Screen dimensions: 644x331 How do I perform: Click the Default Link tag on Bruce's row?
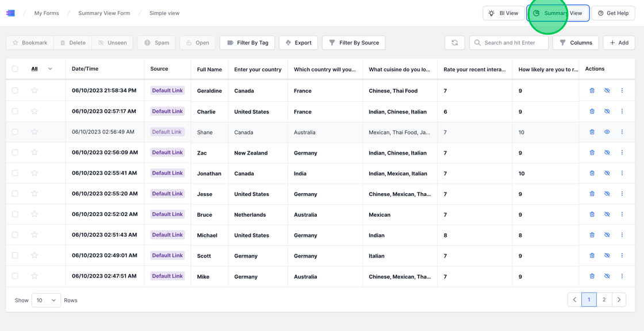167,214
